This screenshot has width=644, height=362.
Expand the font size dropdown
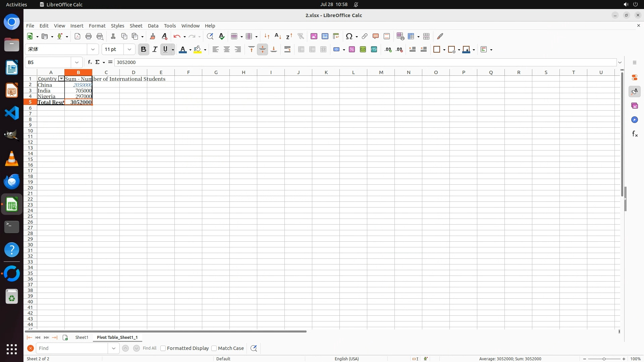click(x=129, y=50)
